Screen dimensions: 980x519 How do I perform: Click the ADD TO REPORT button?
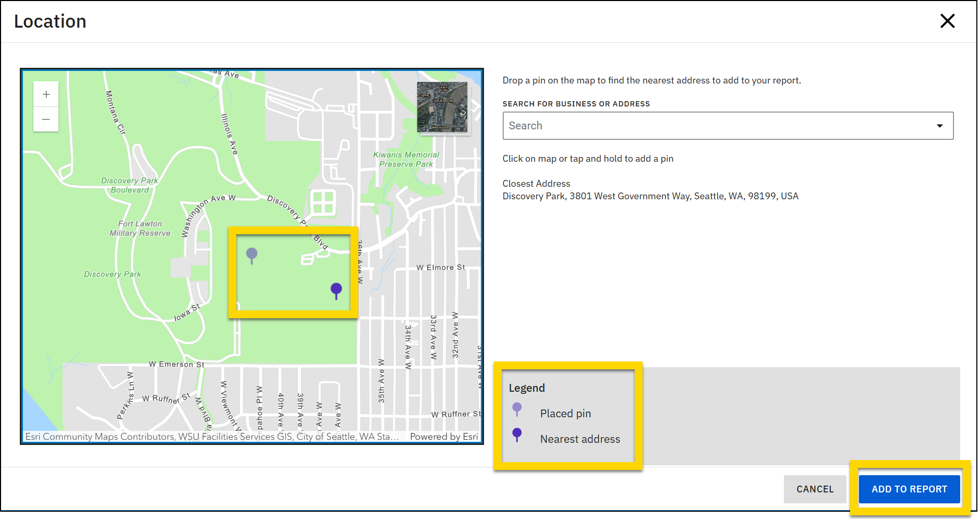pos(909,489)
